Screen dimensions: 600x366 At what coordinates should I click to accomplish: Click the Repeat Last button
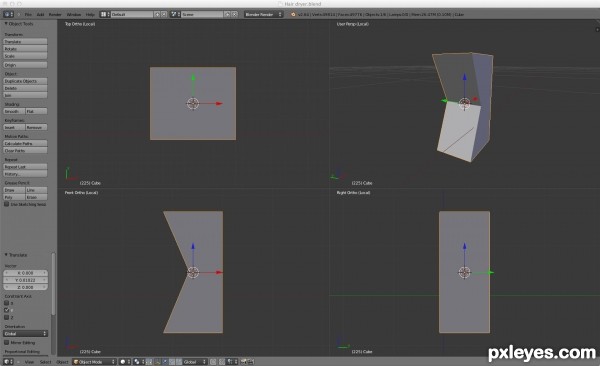tap(25, 167)
